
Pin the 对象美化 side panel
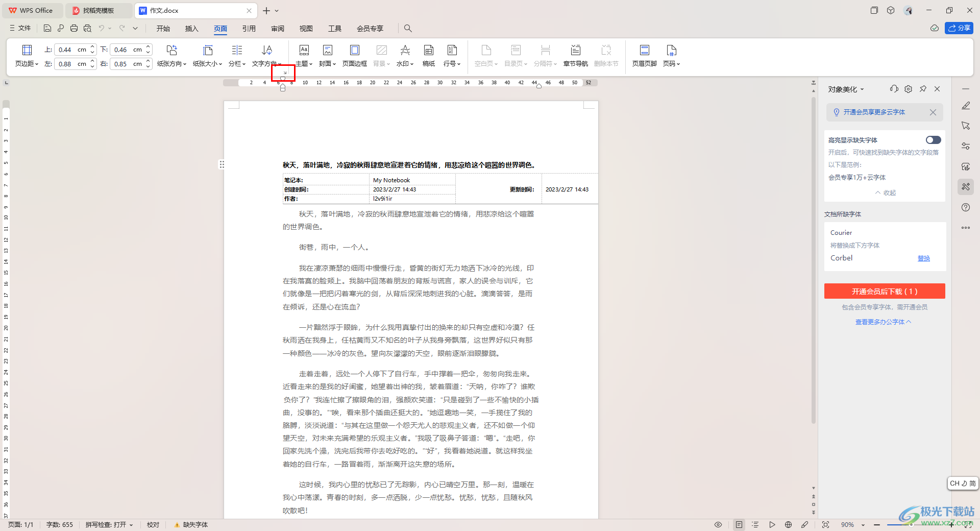[x=923, y=89]
